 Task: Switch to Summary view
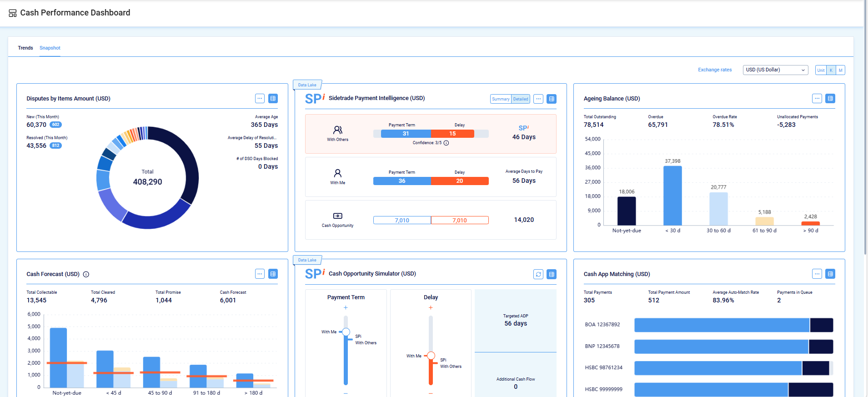click(x=501, y=99)
